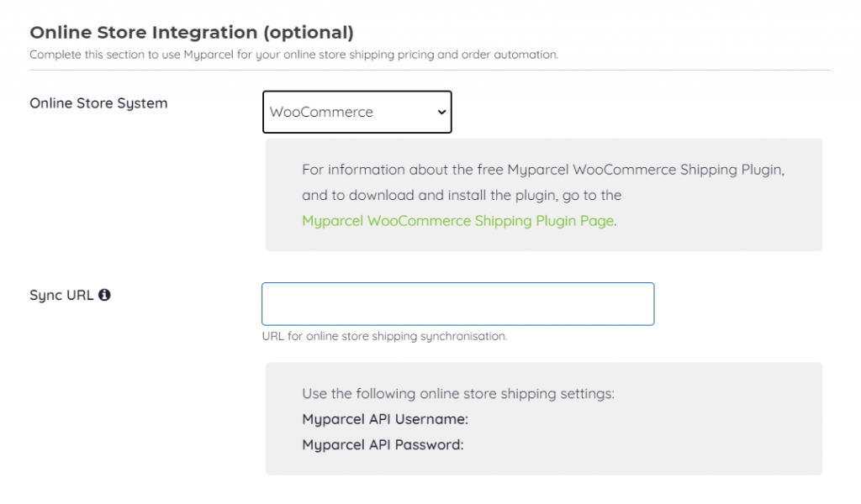Select a different store system from the combo box
The width and height of the screenshot is (861, 504).
pos(357,112)
